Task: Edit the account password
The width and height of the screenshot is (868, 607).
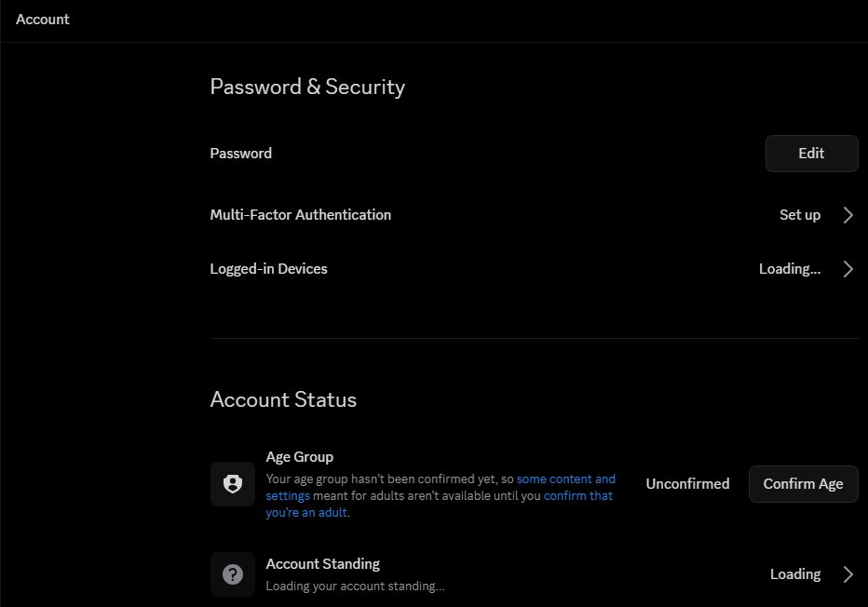Action: point(811,154)
